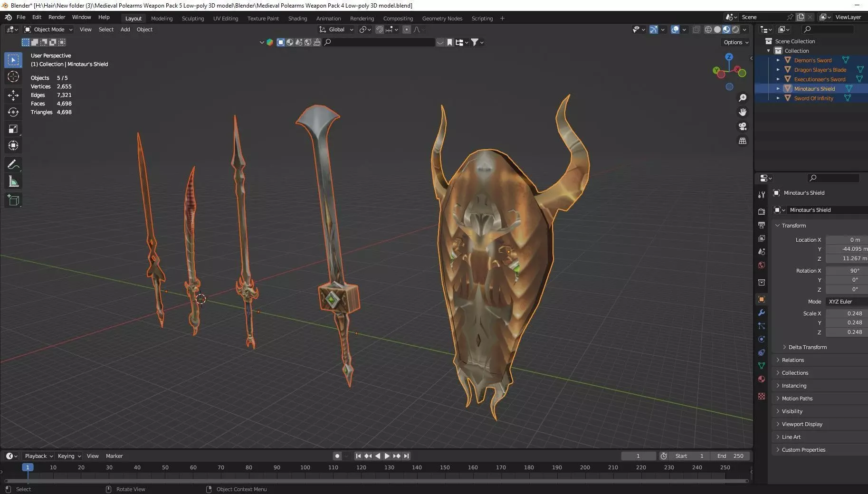This screenshot has width=868, height=494.
Task: Select Dragon Slayer's Blade in the outliner
Action: tap(820, 70)
